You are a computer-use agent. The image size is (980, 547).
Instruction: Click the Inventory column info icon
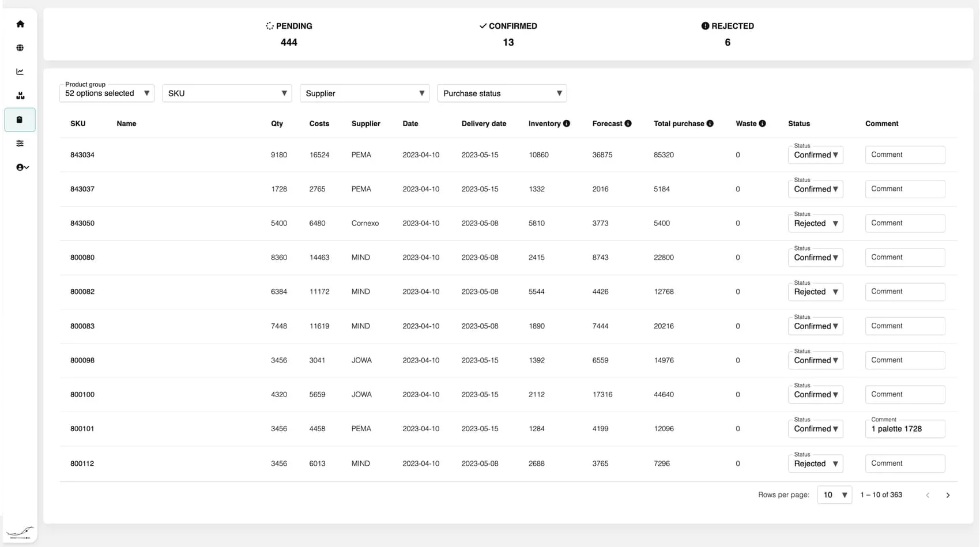[567, 123]
